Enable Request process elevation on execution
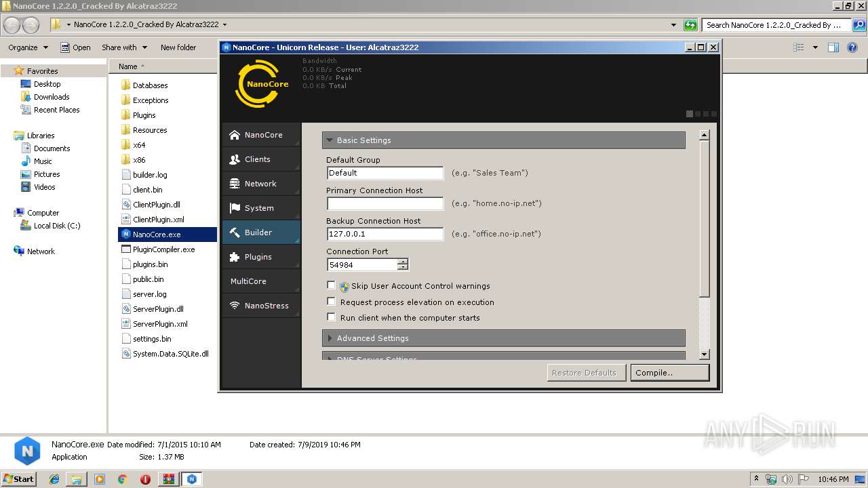 [x=331, y=302]
